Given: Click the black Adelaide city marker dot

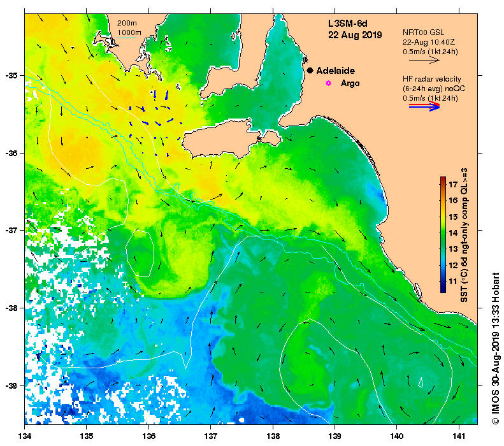Looking at the screenshot, I should 310,70.
